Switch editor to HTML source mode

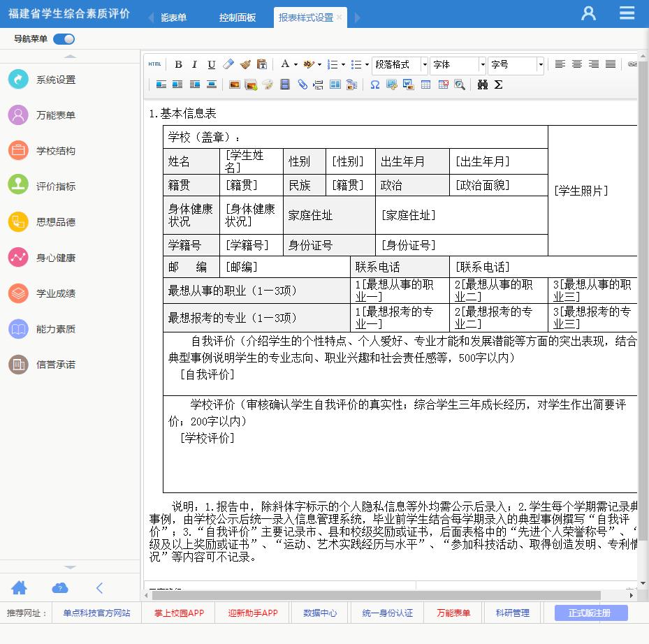pos(154,64)
